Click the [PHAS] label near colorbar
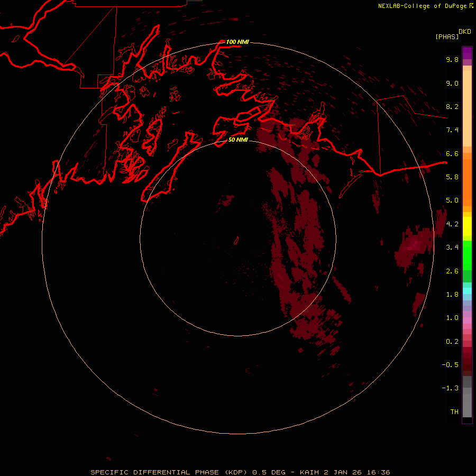Screen dimensions: 476x476 (x=447, y=36)
